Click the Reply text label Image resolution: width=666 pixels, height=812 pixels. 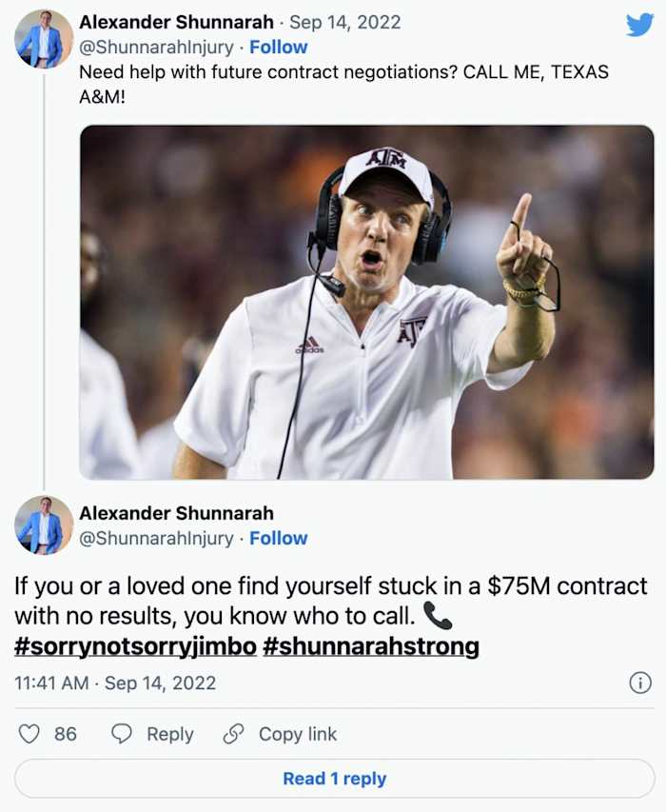(x=169, y=734)
